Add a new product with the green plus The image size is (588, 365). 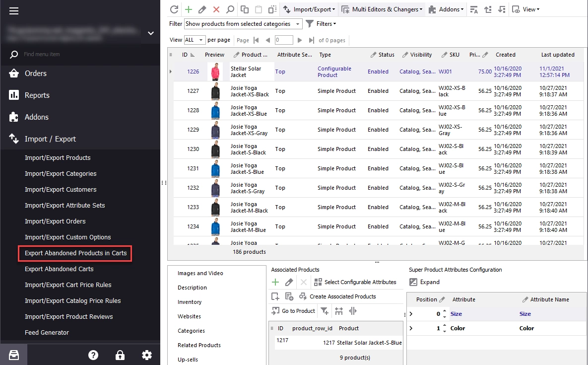pyautogui.click(x=189, y=9)
